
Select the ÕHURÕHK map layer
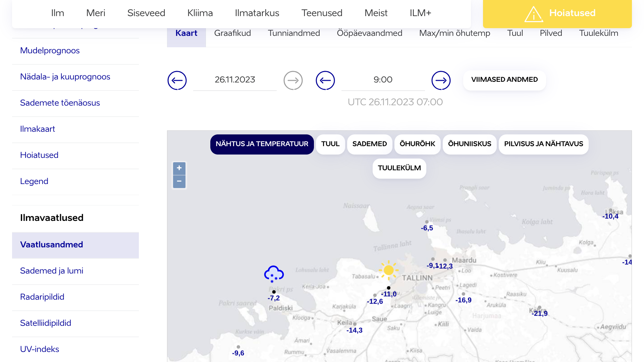point(417,144)
